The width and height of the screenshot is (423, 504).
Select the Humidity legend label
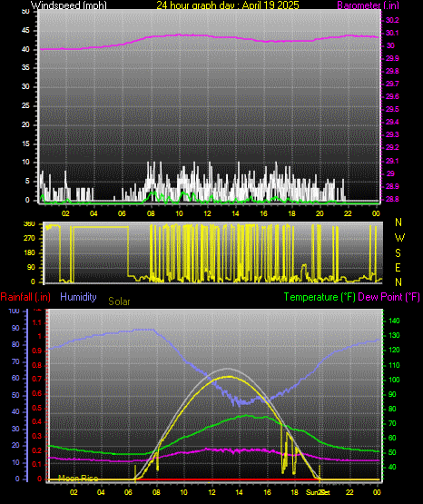78,297
